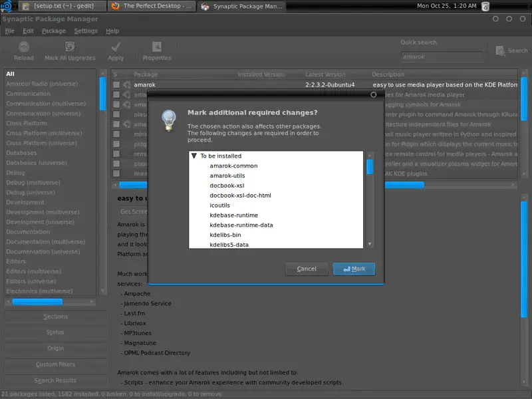532x399 pixels.
Task: Select kdebase-runtime-data in the list
Action: (x=241, y=225)
